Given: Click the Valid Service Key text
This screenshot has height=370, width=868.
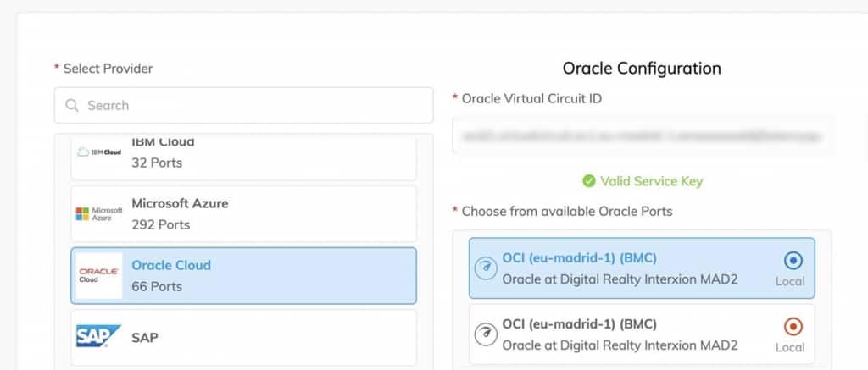Looking at the screenshot, I should point(651,181).
